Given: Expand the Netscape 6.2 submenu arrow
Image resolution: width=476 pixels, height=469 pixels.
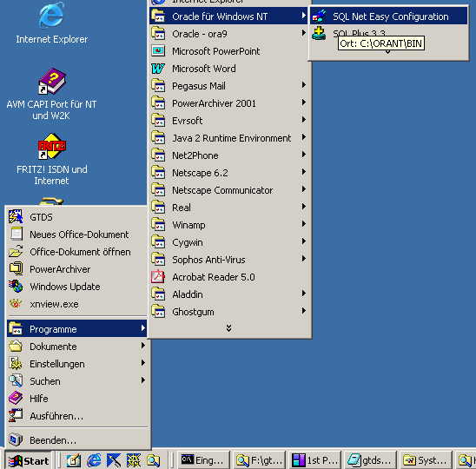Looking at the screenshot, I should (x=303, y=171).
